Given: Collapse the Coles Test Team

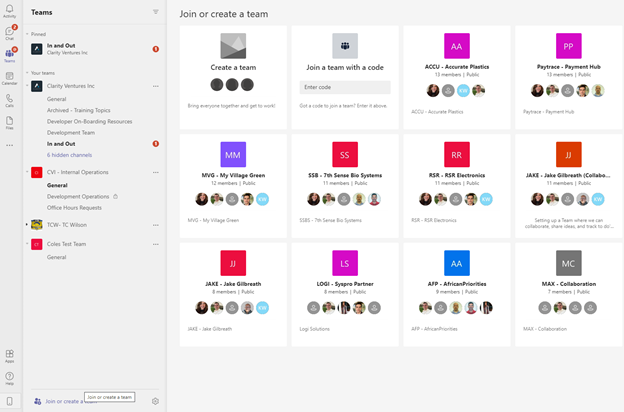Looking at the screenshot, I should coord(27,244).
